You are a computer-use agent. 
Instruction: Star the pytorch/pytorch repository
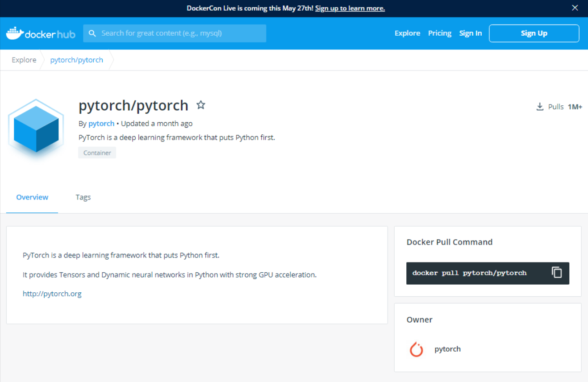[201, 105]
